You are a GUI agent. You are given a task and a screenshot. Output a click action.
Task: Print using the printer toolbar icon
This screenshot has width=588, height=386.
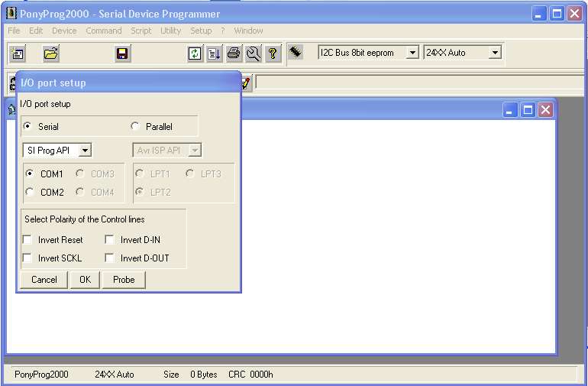click(234, 54)
